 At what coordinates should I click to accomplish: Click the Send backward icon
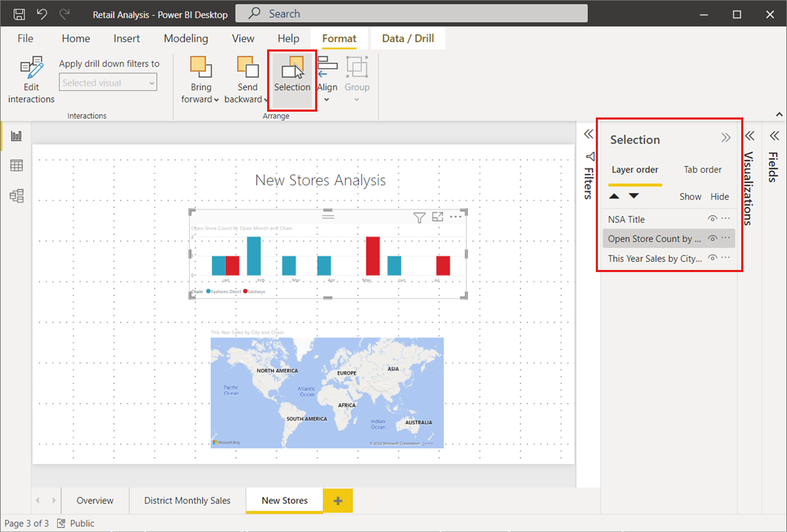point(248,67)
